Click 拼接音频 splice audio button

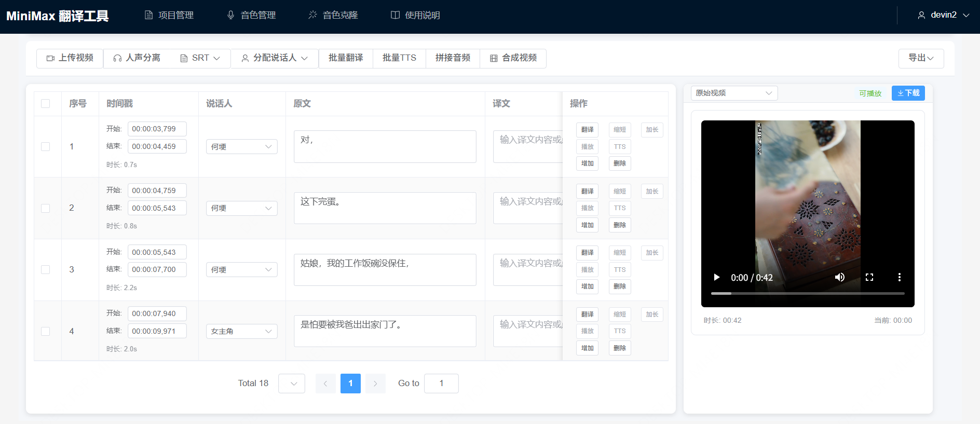(x=453, y=58)
